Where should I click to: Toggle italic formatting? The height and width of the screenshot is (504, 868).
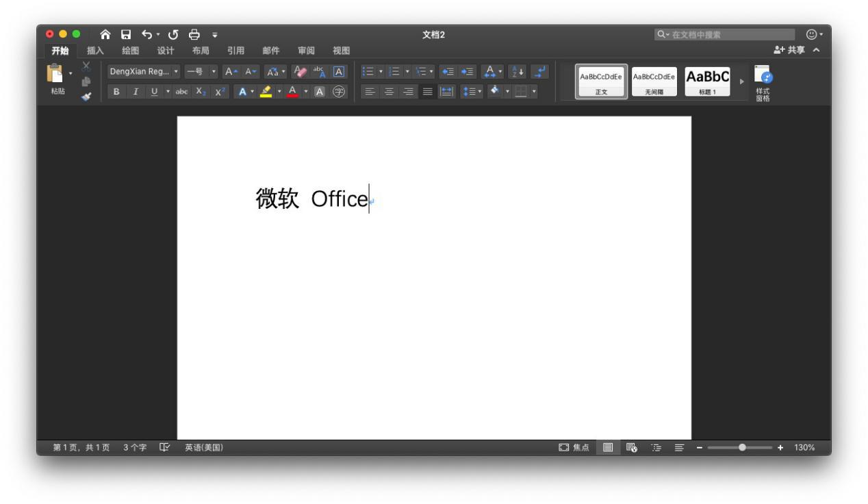tap(135, 91)
